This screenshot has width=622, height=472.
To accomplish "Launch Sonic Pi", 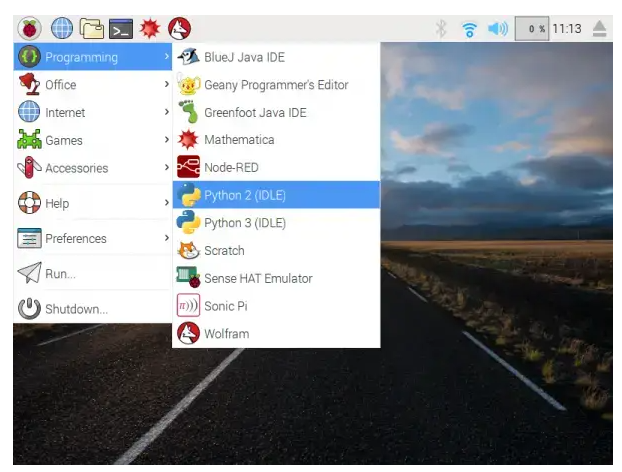I will [276, 306].
